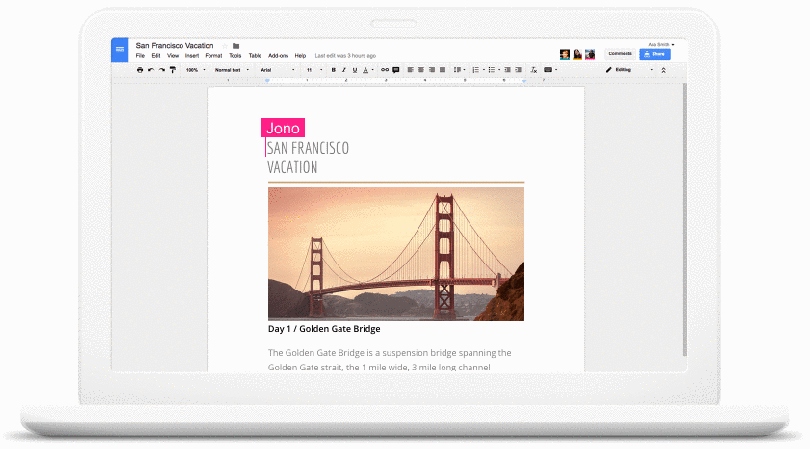Open the numbered list options arrow
The image size is (810, 449).
484,70
